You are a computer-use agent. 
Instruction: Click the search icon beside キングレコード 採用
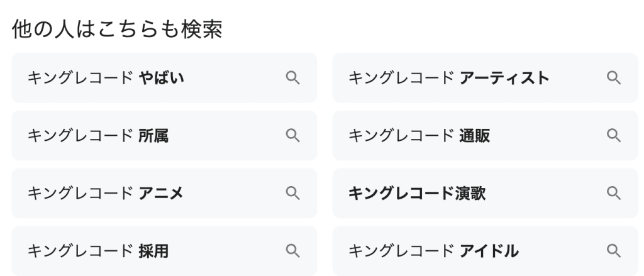(x=292, y=251)
